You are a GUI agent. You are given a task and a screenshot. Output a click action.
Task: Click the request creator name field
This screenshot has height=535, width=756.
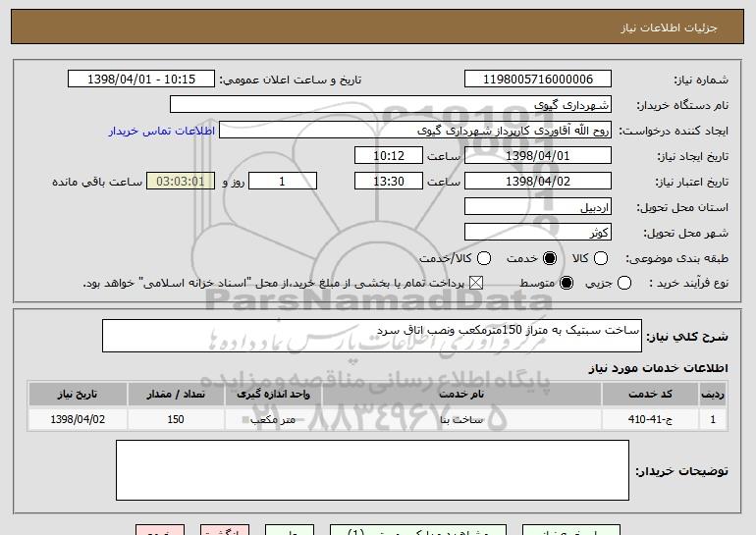click(415, 131)
